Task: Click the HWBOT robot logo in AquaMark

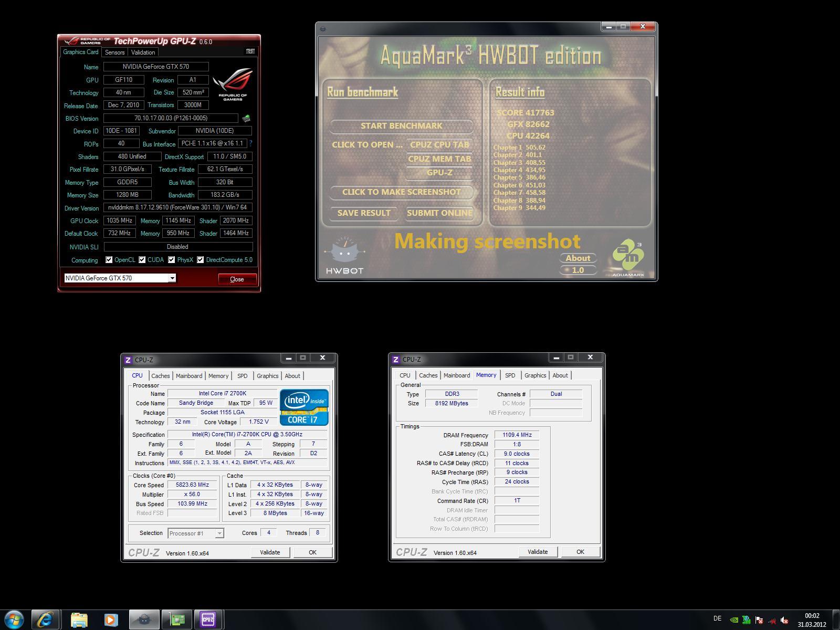Action: click(344, 256)
